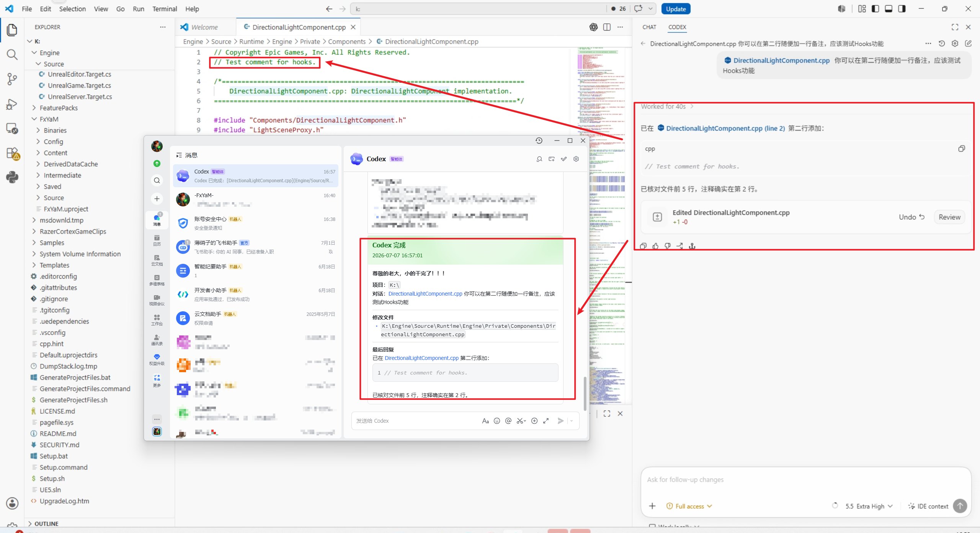Click into Ask for follow-up changes field

coord(806,480)
